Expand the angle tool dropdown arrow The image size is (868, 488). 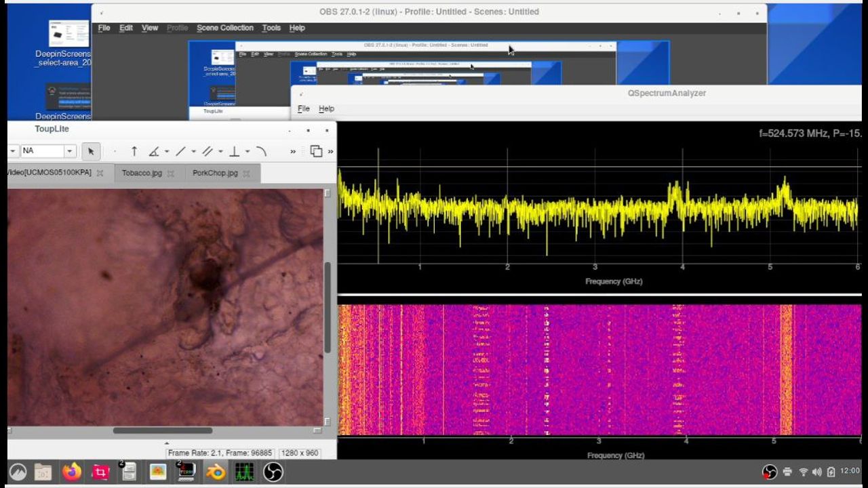(x=167, y=151)
